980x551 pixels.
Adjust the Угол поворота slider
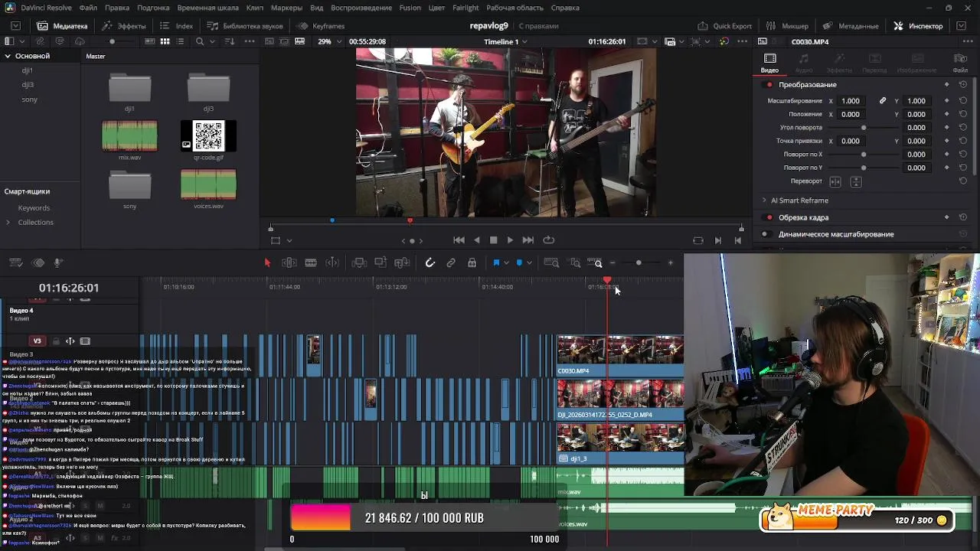864,128
